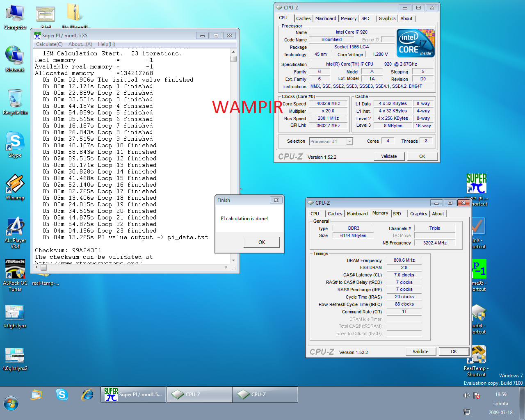Open the About...(A) menu in Super PI
This screenshot has height=420, width=525.
(80, 44)
